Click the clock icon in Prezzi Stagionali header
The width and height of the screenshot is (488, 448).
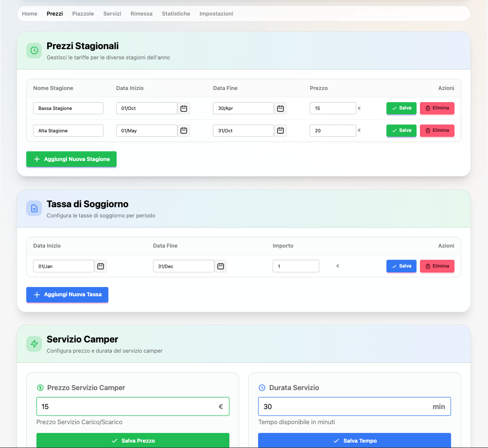pyautogui.click(x=34, y=50)
